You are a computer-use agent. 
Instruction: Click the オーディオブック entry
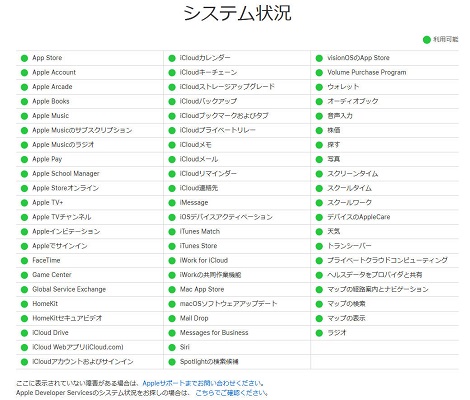(x=353, y=101)
